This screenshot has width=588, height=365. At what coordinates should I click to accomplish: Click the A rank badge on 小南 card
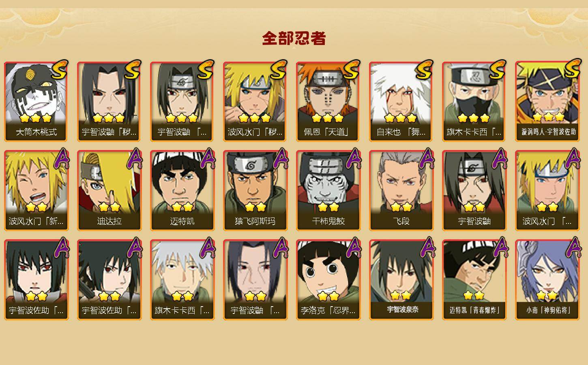coord(572,248)
